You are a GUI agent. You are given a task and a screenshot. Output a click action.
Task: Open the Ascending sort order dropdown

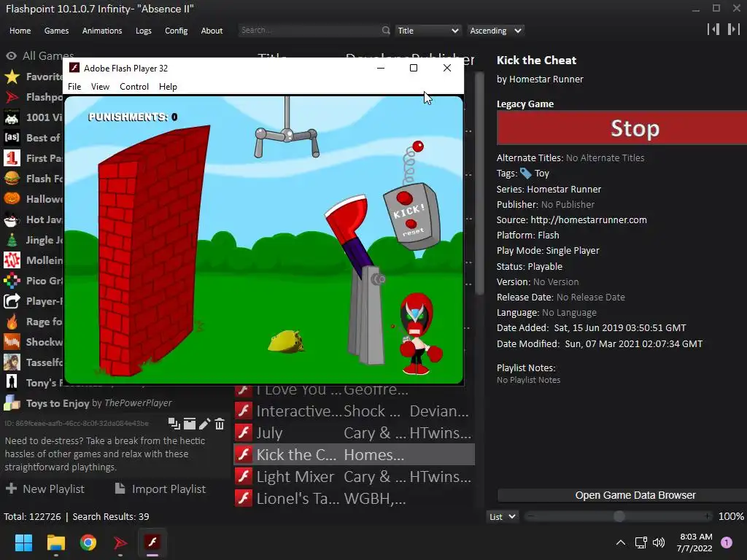tap(495, 31)
